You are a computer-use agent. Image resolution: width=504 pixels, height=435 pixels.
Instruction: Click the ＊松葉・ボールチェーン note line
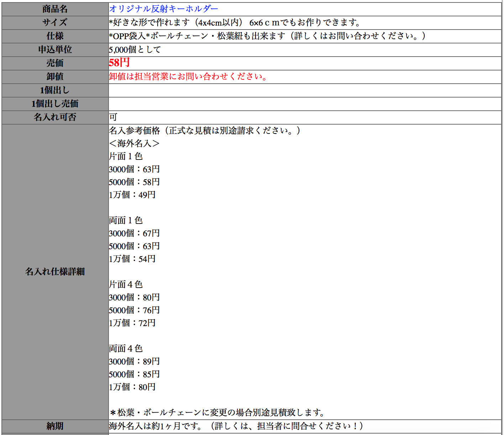217,413
